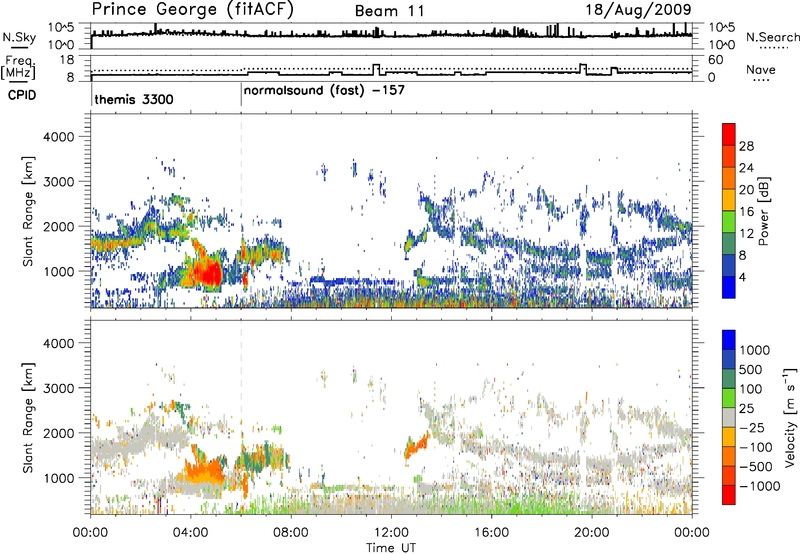Viewport: 800px width, 554px height.
Task: Click the '08:00' time tick label
Action: pyautogui.click(x=291, y=533)
